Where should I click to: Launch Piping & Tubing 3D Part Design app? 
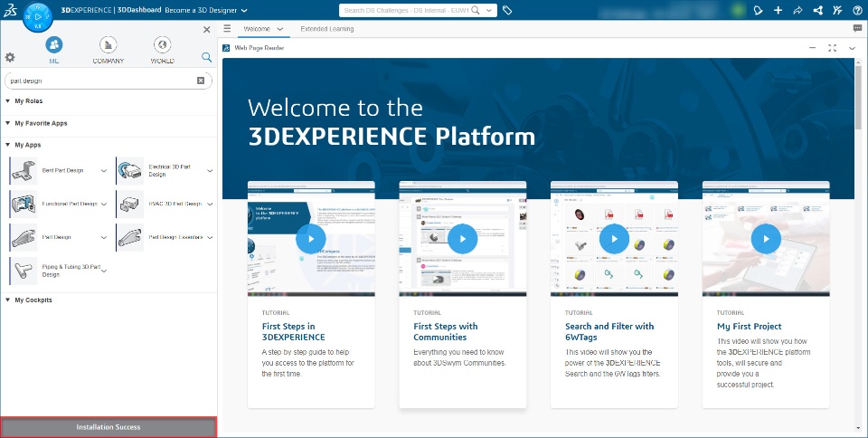[24, 271]
